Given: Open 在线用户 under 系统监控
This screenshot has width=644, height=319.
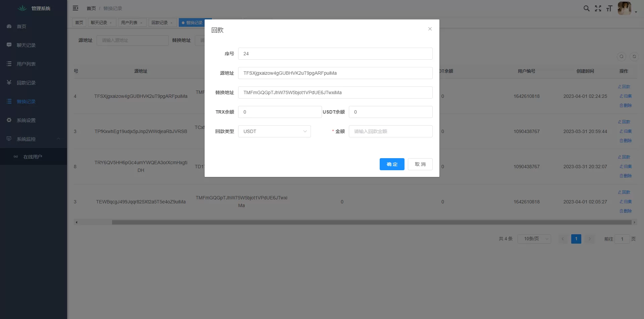Looking at the screenshot, I should coord(34,157).
